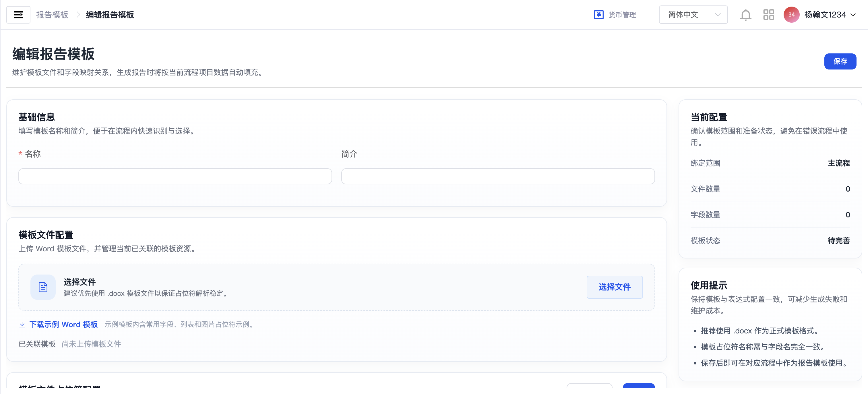Click the dashed file upload area
The height and width of the screenshot is (394, 868).
pos(336,287)
